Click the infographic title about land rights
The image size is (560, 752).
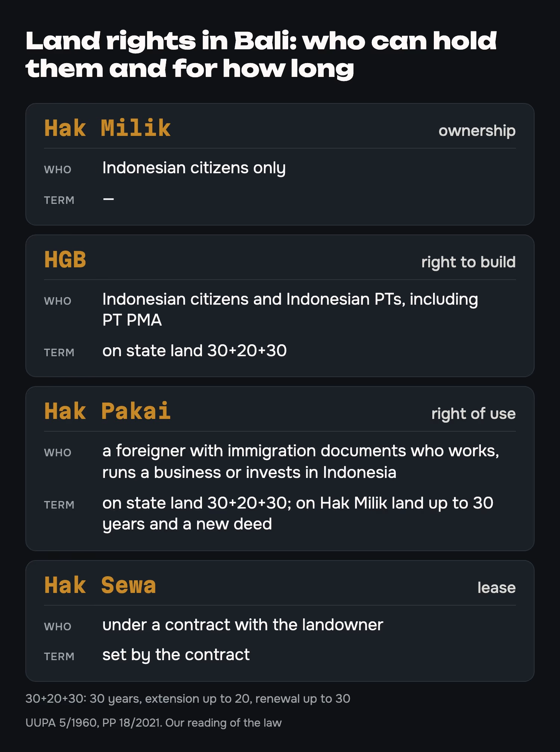[x=261, y=55]
